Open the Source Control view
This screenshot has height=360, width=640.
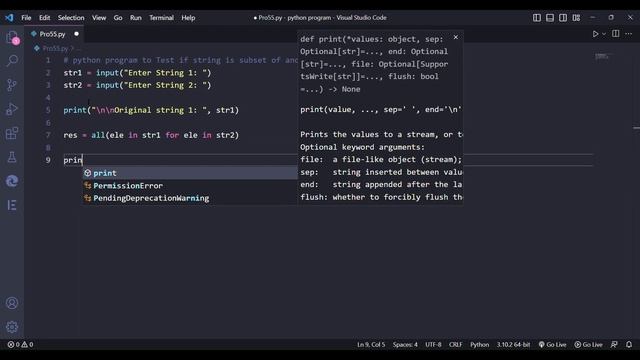[12, 85]
